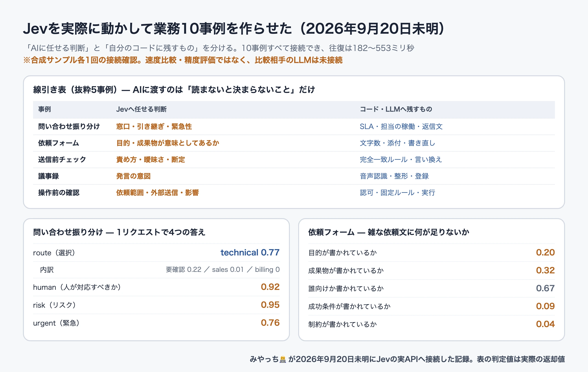This screenshot has height=372, width=588.
Task: Click the '要確認 0.22 / sales 0.01 / billing 0' breakdown
Action: 223,270
